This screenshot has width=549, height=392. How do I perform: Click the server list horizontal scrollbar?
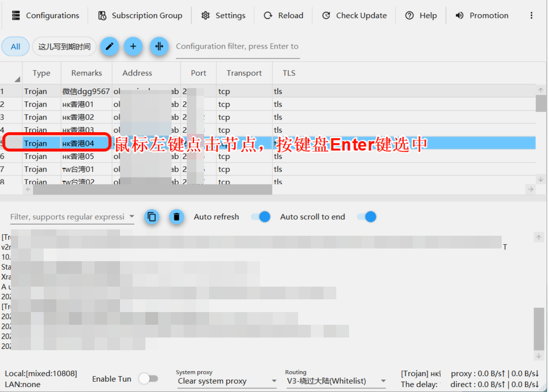point(152,189)
